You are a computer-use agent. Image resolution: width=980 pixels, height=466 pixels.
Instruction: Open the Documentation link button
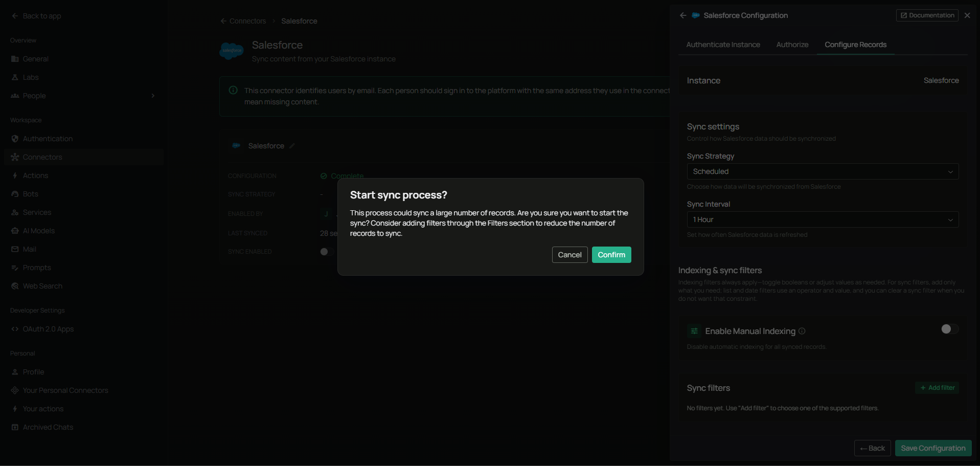[x=927, y=15]
